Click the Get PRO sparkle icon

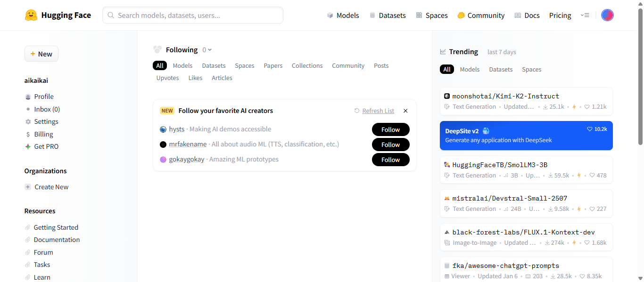28,146
